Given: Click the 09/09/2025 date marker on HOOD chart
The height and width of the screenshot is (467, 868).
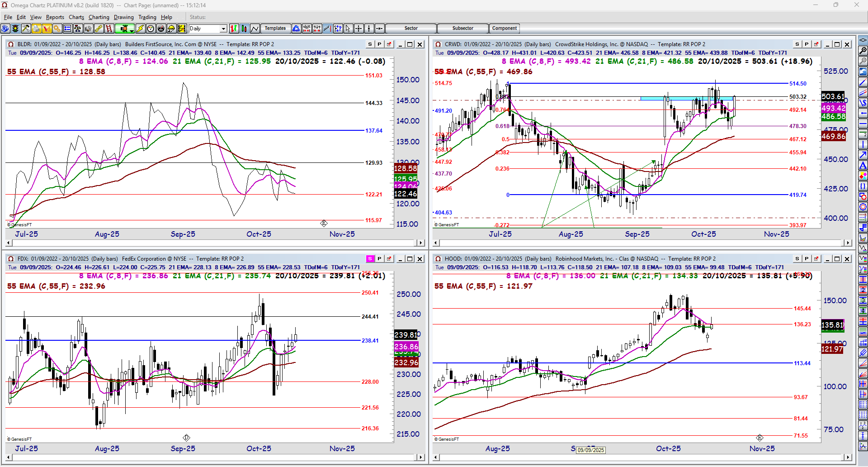Looking at the screenshot, I should [x=591, y=450].
